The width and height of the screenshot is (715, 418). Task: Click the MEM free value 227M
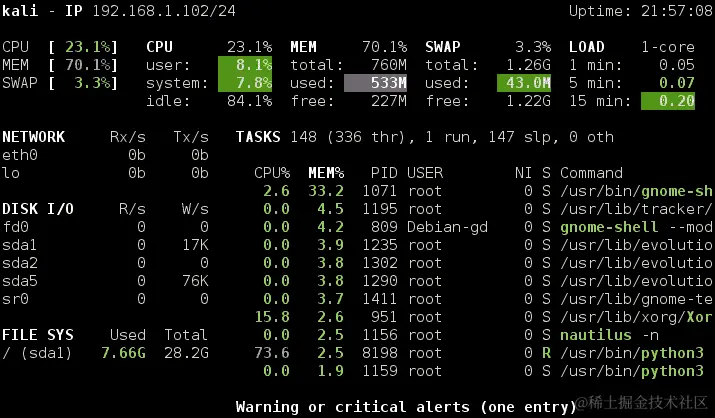[x=389, y=101]
